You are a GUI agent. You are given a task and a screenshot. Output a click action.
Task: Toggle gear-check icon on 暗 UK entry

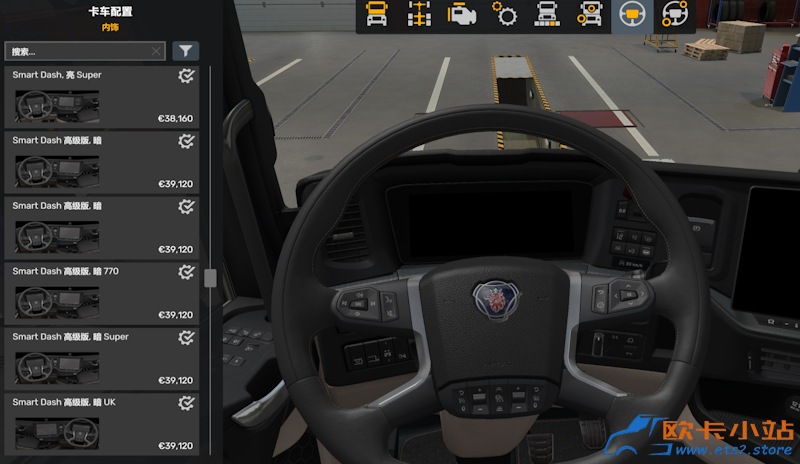pos(186,403)
